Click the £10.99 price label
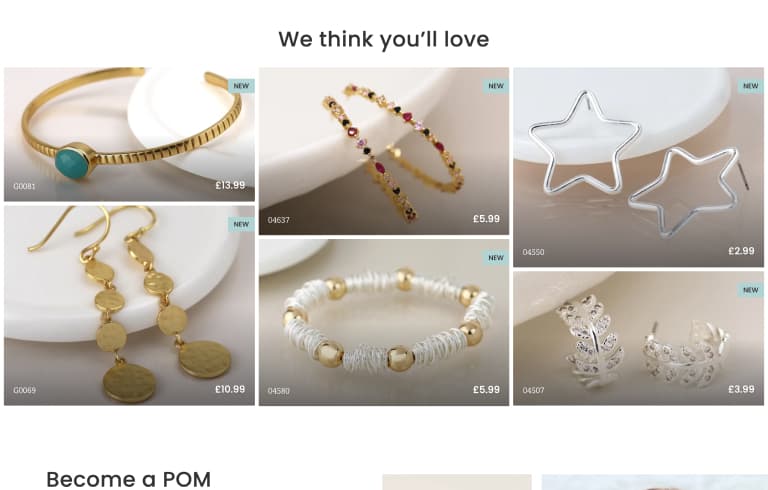 (x=230, y=389)
